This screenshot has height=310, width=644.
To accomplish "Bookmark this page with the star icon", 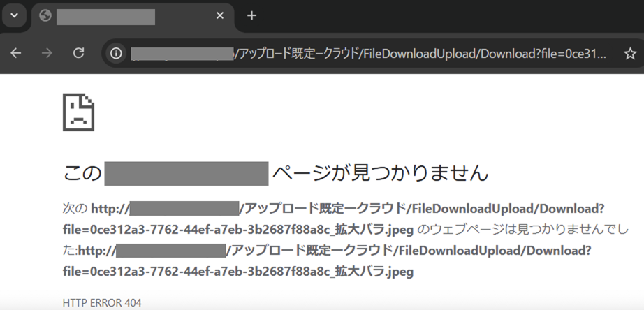I will tap(629, 53).
